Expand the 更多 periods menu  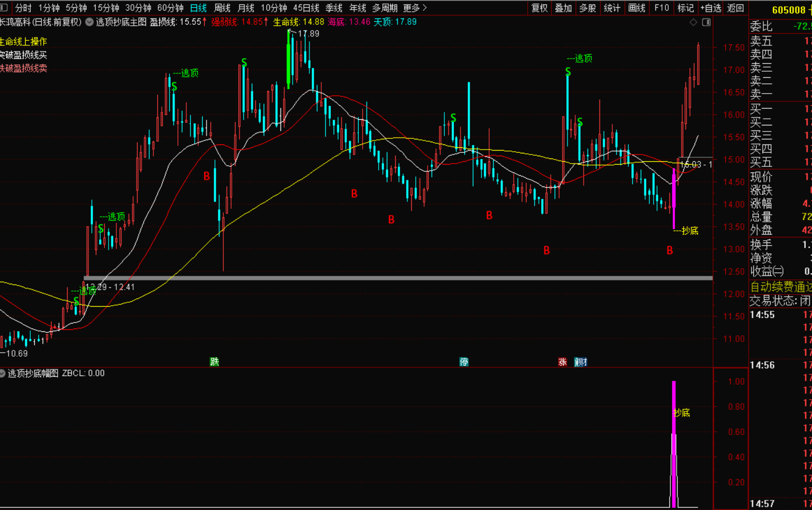pos(415,8)
